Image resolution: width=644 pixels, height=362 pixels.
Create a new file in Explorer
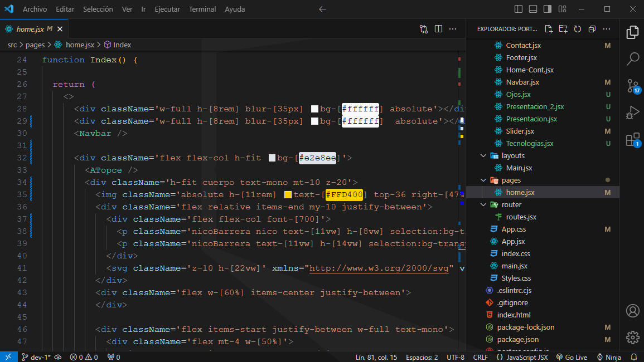(x=549, y=29)
